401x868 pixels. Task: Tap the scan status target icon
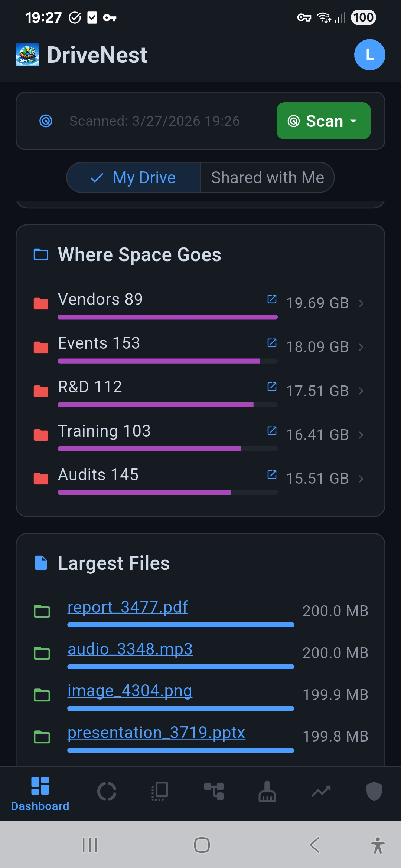coord(46,121)
